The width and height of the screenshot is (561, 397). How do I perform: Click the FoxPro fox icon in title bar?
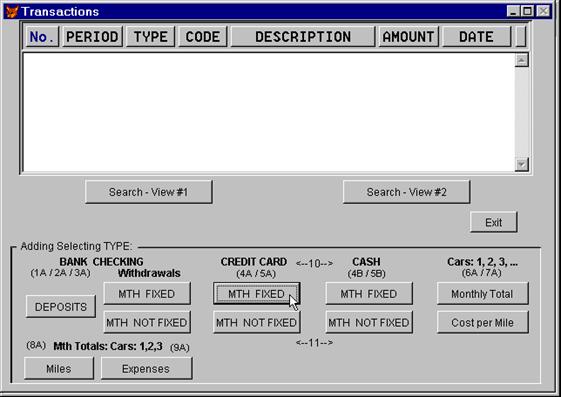coord(12,11)
